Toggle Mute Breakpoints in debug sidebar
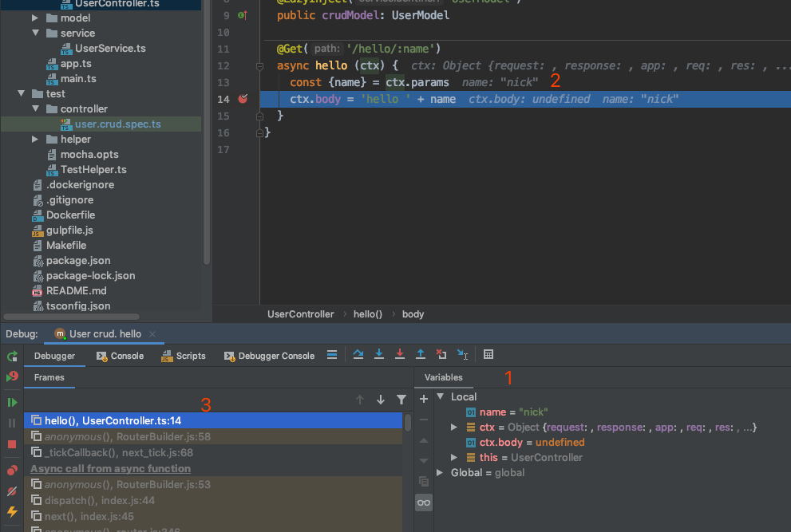The height and width of the screenshot is (532, 791). click(x=12, y=491)
